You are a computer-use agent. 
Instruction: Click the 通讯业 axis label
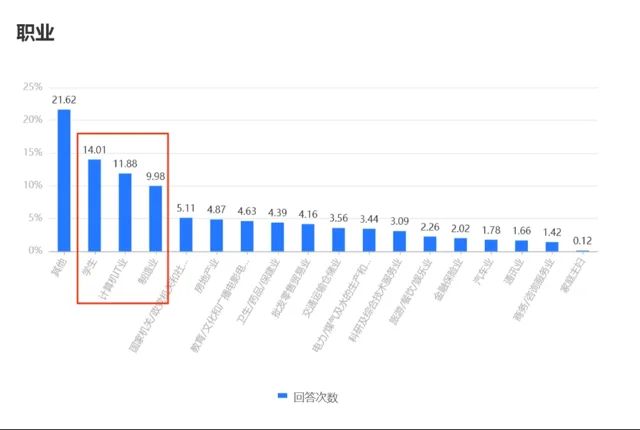tap(513, 271)
